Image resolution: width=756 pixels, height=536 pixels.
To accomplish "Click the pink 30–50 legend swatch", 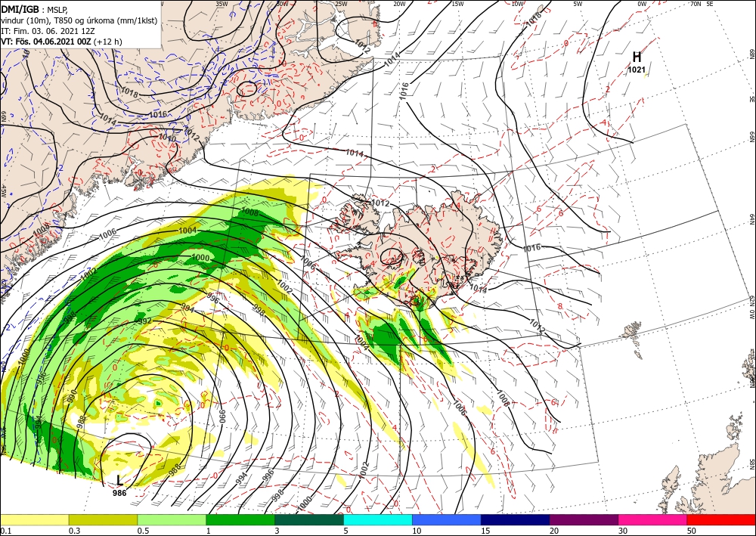I will 653,519.
